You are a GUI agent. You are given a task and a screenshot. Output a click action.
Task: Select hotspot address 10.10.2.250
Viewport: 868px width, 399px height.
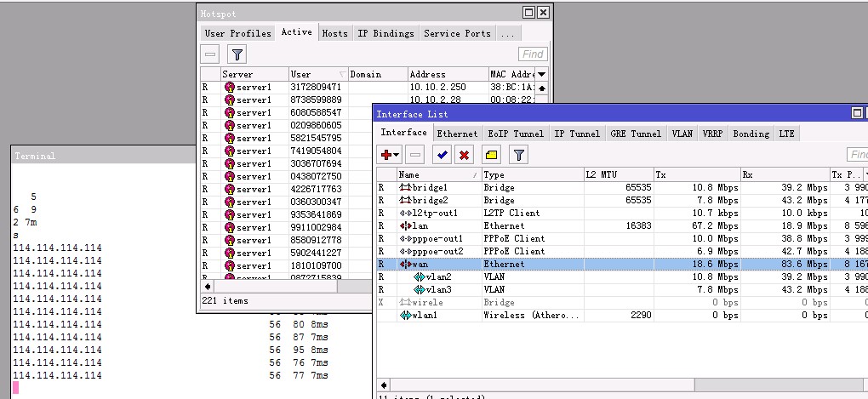point(438,87)
